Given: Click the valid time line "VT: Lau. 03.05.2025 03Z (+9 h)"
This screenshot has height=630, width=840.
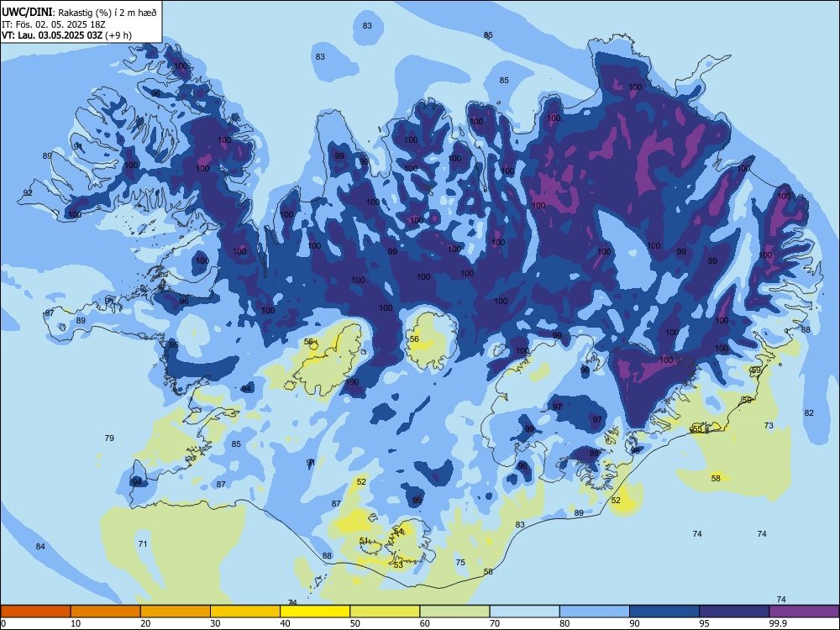Looking at the screenshot, I should tap(66, 35).
